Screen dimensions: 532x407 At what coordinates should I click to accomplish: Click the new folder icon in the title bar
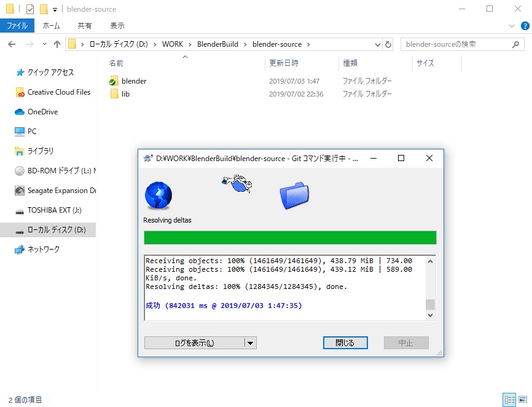pos(44,9)
